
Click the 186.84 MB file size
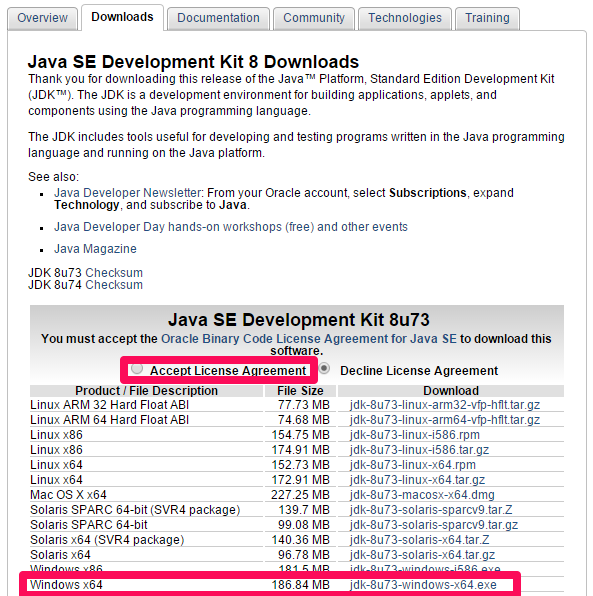point(300,585)
